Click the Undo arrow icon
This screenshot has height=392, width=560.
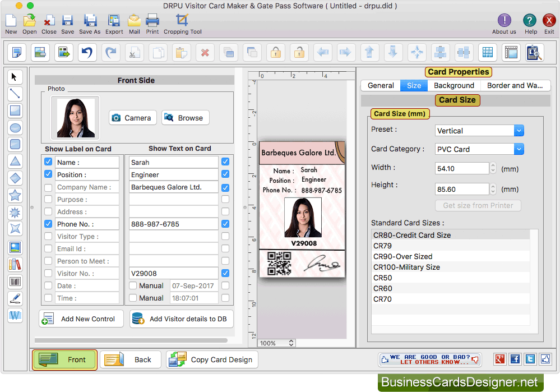click(x=87, y=53)
